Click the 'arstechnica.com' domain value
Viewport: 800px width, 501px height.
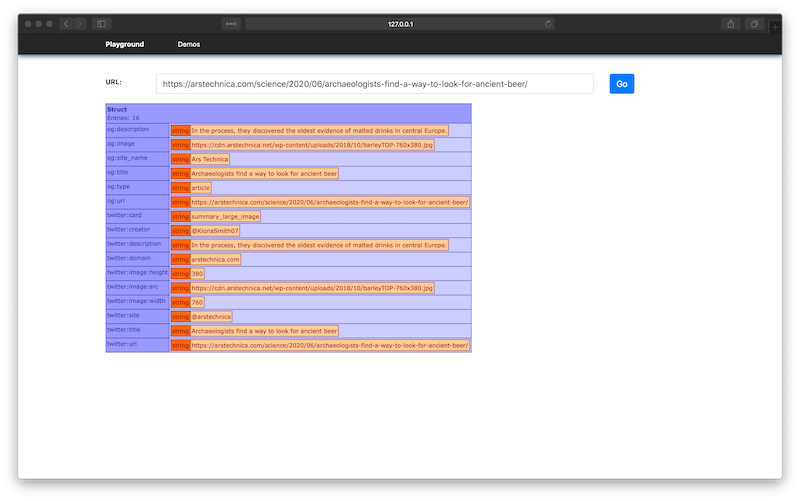[x=215, y=259]
